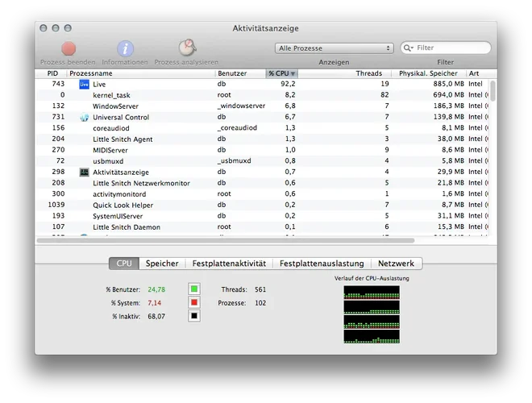Screen dimensions: 532x403
Task: Click the magnifier icon in Filter field
Action: 409,48
